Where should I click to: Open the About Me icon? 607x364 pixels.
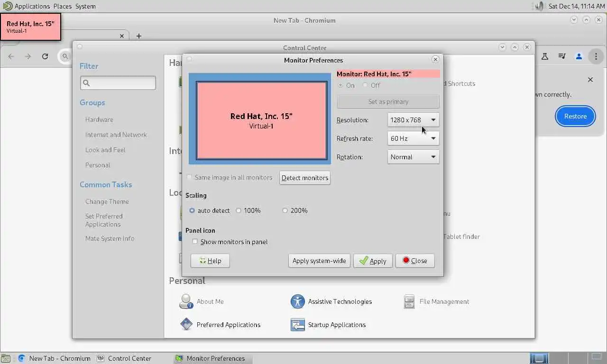(x=202, y=301)
